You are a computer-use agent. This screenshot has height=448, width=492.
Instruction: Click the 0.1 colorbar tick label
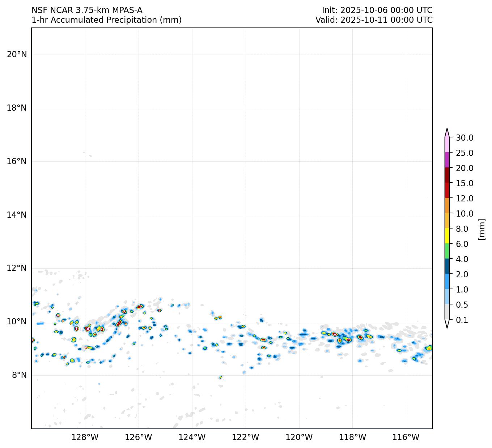click(x=462, y=320)
